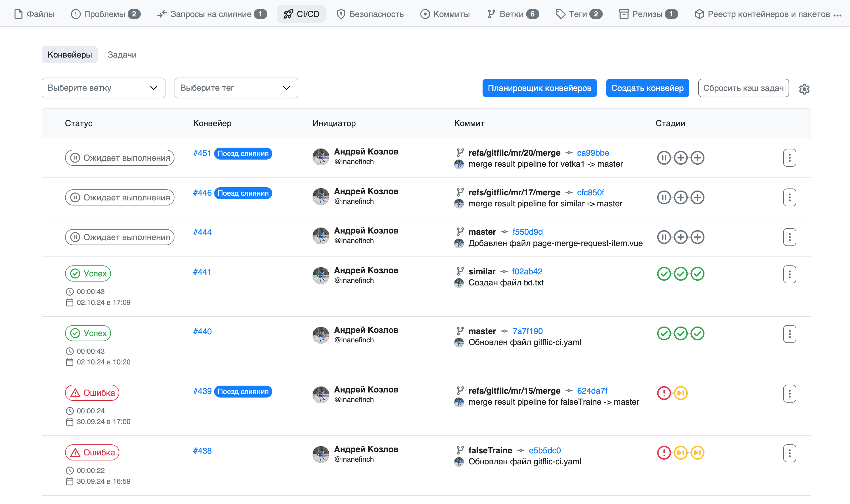850x504 pixels.
Task: Click third created stage icon of pipeline #446
Action: pos(697,197)
